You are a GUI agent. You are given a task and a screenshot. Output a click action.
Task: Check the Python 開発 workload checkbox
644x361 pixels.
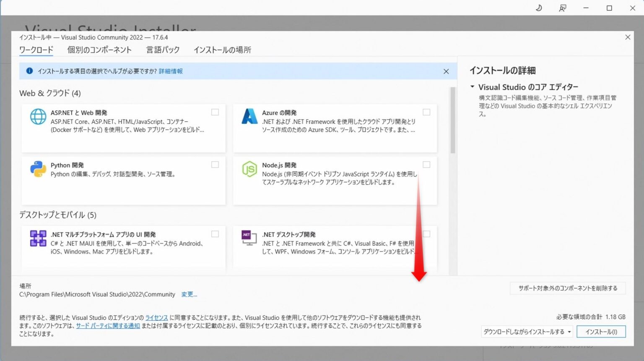(x=215, y=165)
